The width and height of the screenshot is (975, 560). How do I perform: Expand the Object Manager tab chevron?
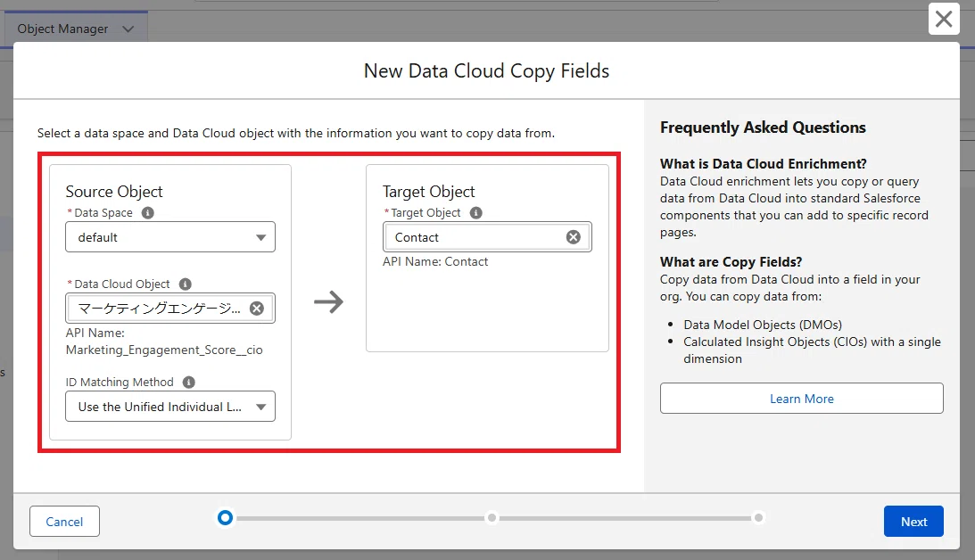click(128, 29)
